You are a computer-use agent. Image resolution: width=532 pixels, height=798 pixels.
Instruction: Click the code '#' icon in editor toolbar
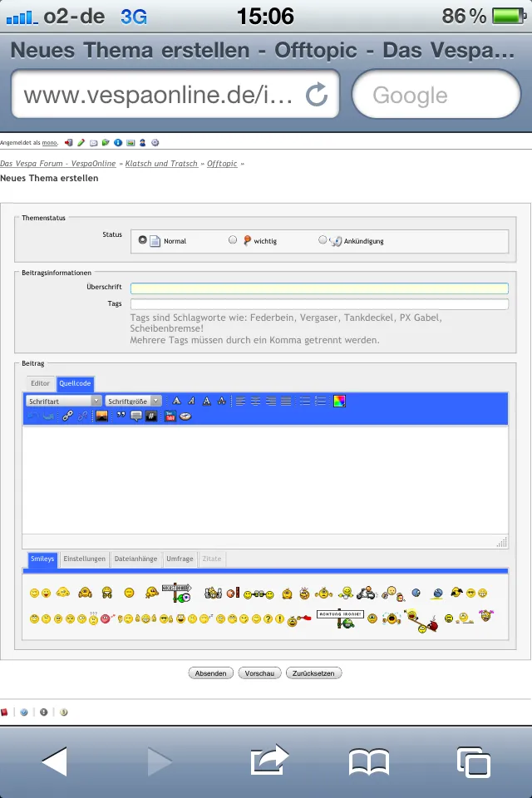pos(150,416)
